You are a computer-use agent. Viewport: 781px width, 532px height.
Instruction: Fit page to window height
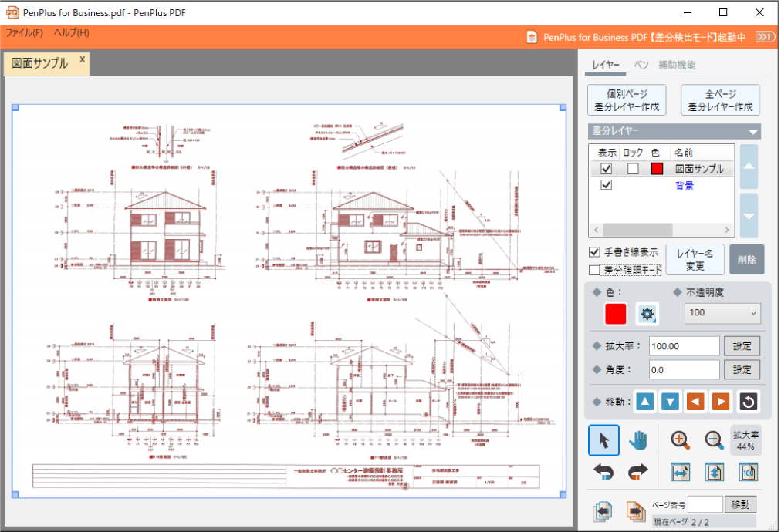pos(715,473)
